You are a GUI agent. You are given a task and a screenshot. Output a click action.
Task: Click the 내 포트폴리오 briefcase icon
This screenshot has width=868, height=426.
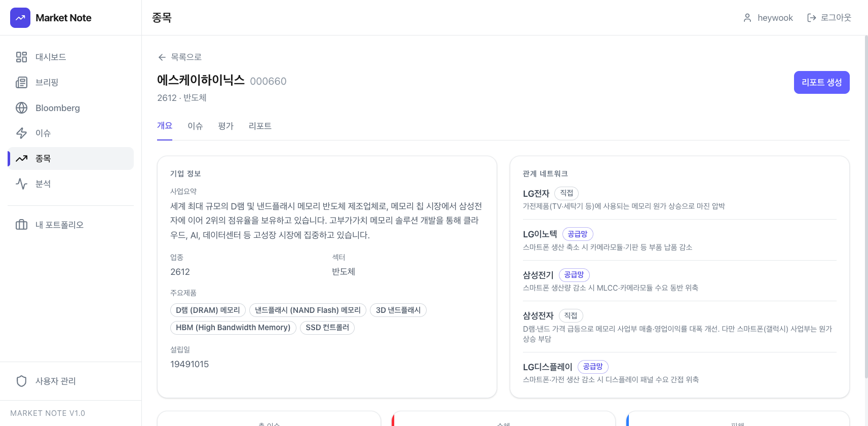21,225
